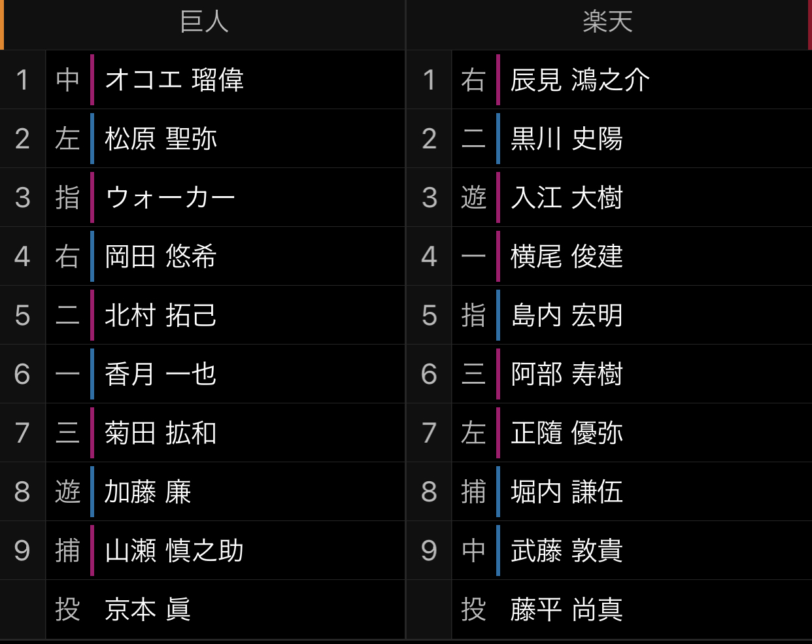
Task: Open player オコエ 瑠偉
Action: point(174,80)
